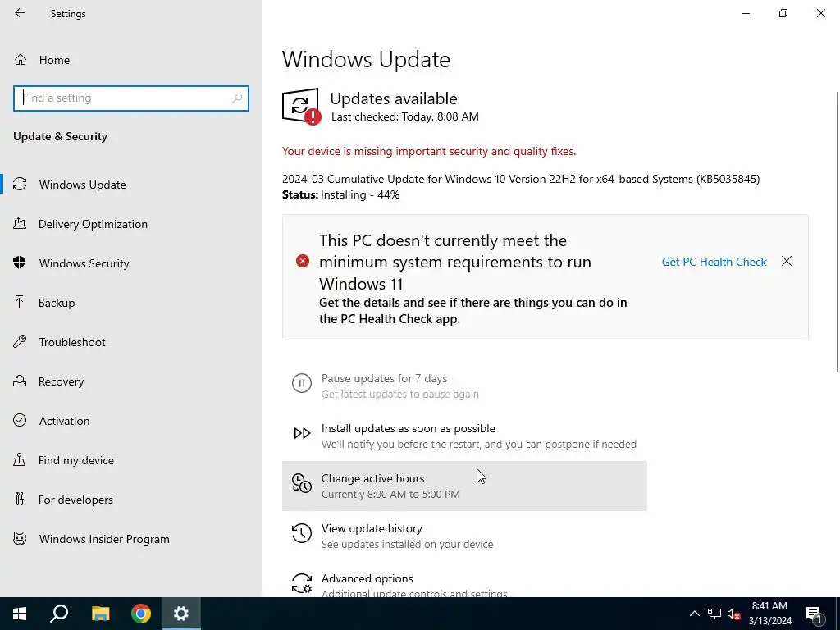Click the history icon for View update history
The image size is (840, 630).
tap(302, 533)
